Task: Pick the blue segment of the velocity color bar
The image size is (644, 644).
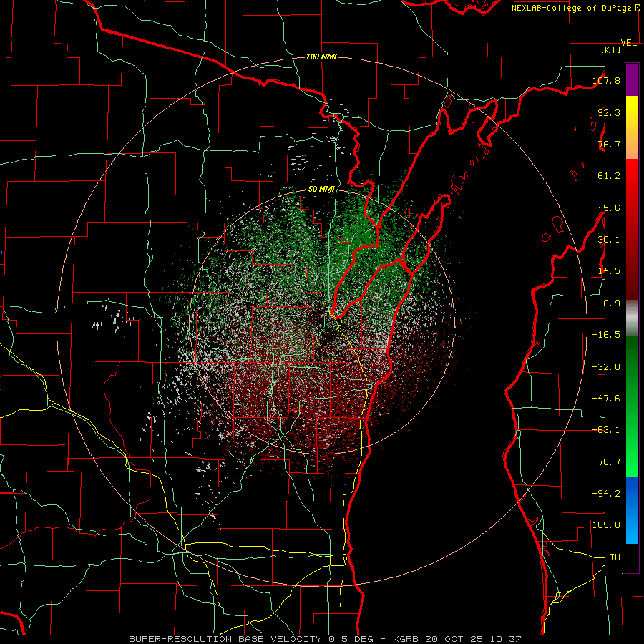Action: pos(632,510)
